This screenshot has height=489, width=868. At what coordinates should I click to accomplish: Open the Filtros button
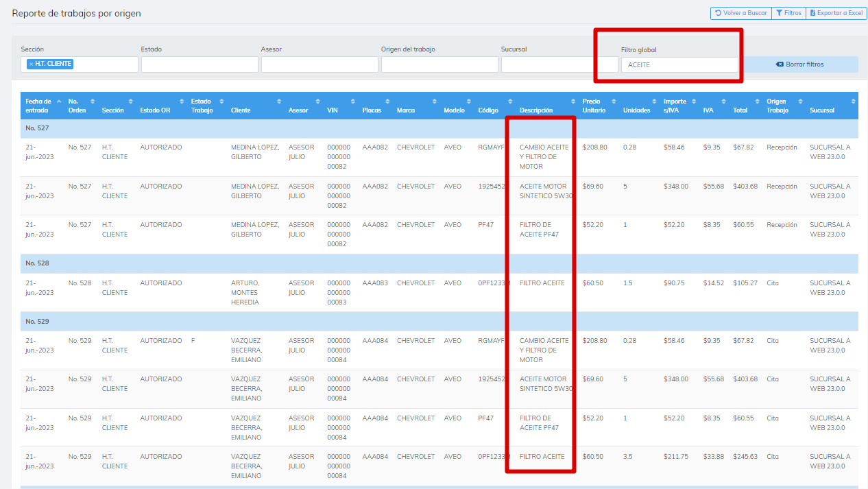pyautogui.click(x=788, y=13)
